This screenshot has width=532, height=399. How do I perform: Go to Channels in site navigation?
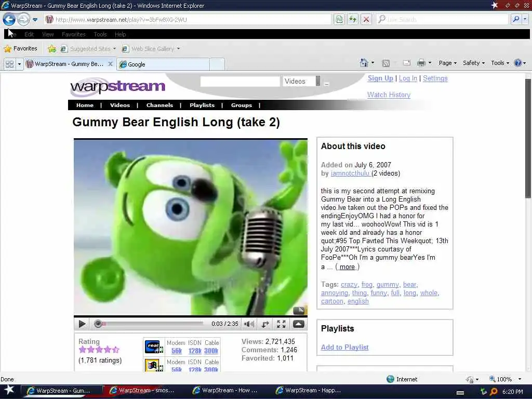[159, 105]
